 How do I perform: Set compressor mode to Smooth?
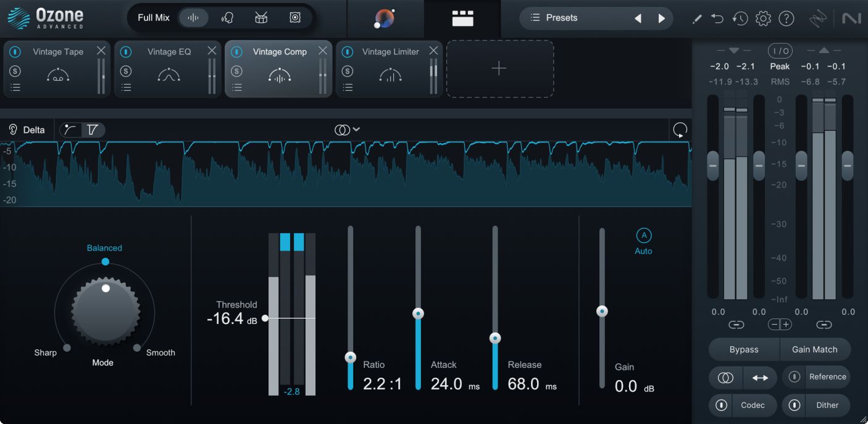[x=161, y=352]
